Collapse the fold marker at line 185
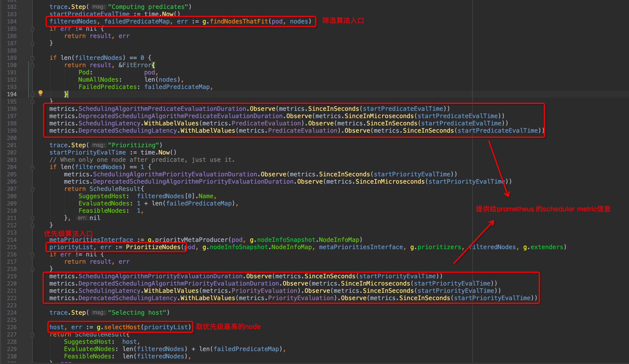Image resolution: width=629 pixels, height=364 pixels. (32, 29)
